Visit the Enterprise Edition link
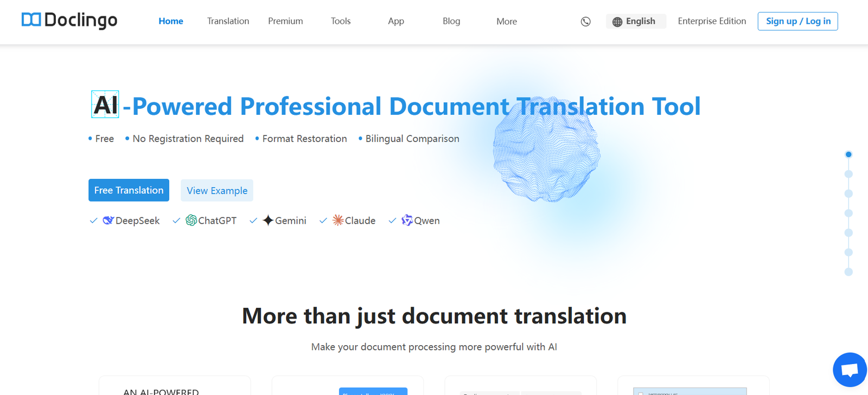The height and width of the screenshot is (395, 868). pos(712,21)
